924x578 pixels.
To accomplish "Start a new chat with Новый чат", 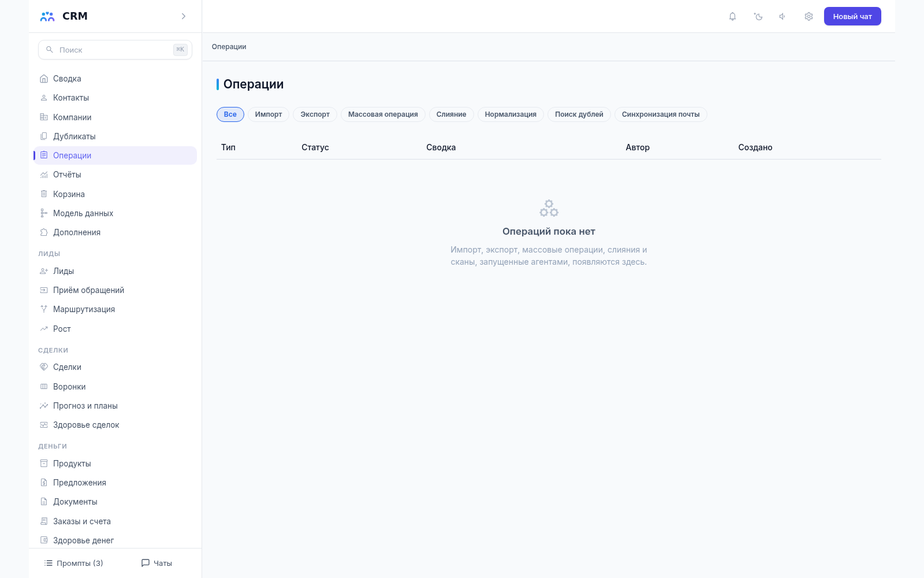I will pyautogui.click(x=852, y=16).
